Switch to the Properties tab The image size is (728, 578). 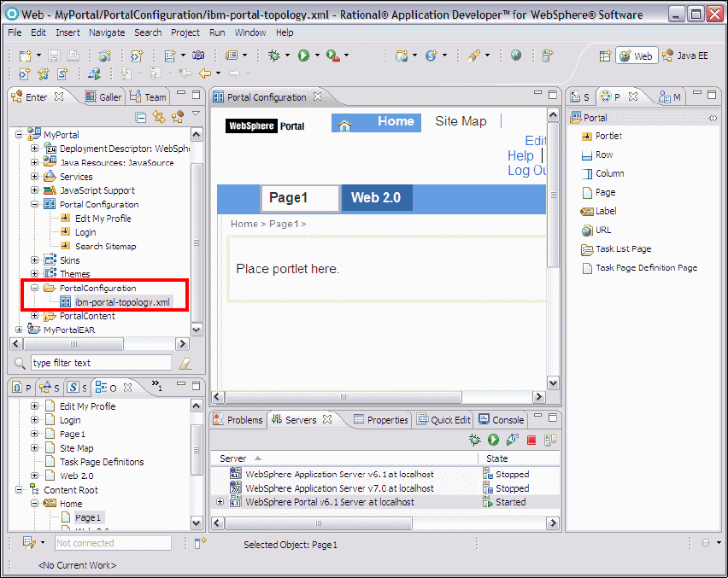point(381,420)
